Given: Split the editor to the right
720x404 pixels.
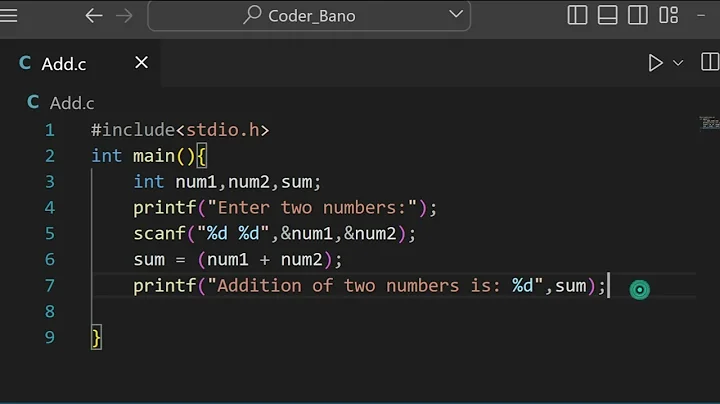Looking at the screenshot, I should (x=710, y=62).
